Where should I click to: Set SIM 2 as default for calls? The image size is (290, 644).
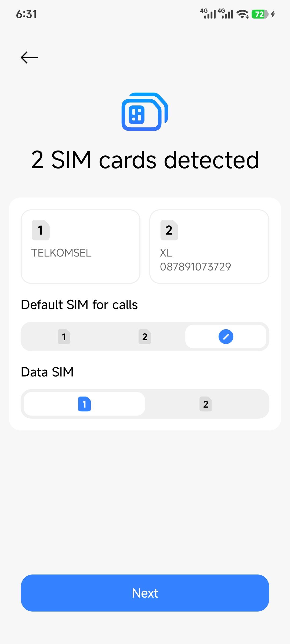(x=145, y=336)
